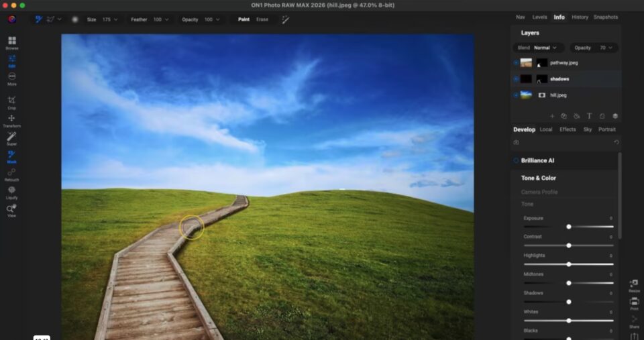The height and width of the screenshot is (340, 644).
Task: Click the Tone & Color section header
Action: coord(539,178)
